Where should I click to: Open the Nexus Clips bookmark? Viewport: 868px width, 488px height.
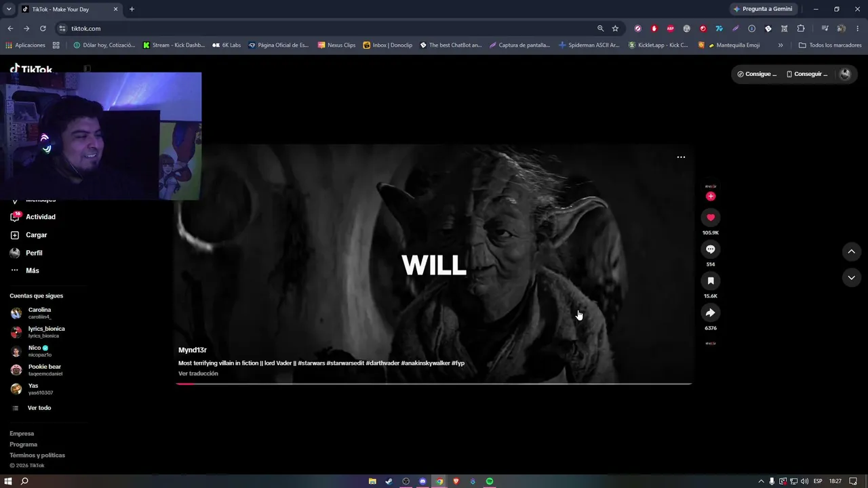coord(336,45)
